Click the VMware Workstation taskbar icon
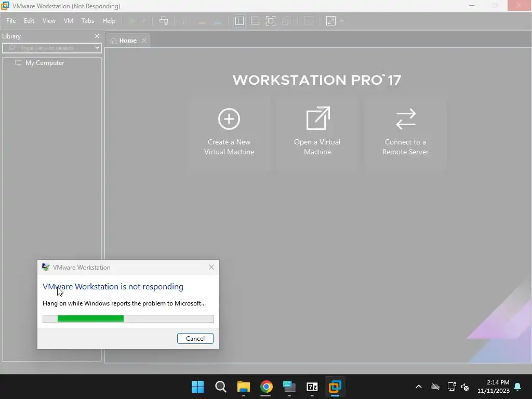Image resolution: width=532 pixels, height=399 pixels. [x=335, y=387]
